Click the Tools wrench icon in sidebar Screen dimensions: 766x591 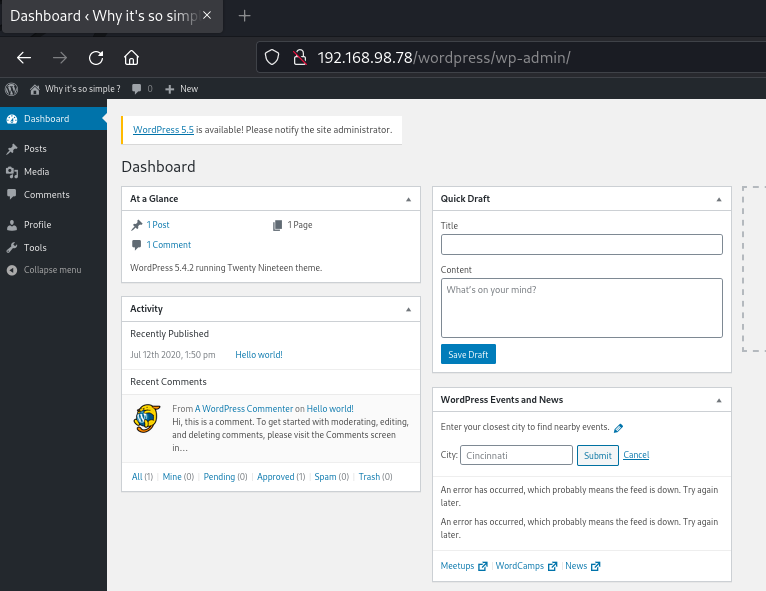12,248
